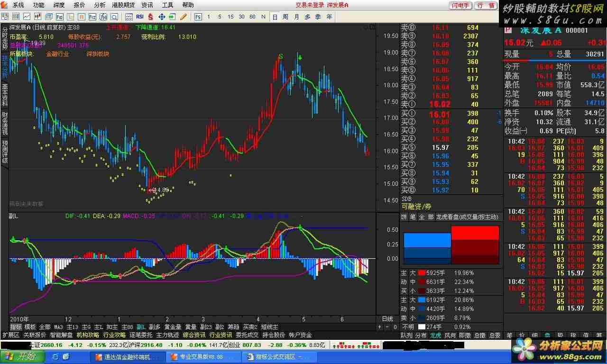Open the Fiz toolbar icon
Screen dimensions: 607x364
[x=92, y=17]
